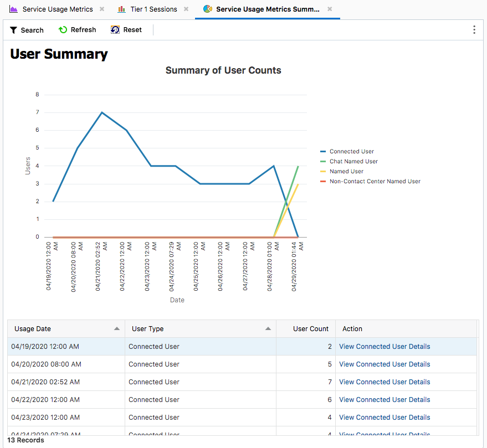487x448 pixels.
Task: Close the Service Usage Metrics tab
Action: 102,9
